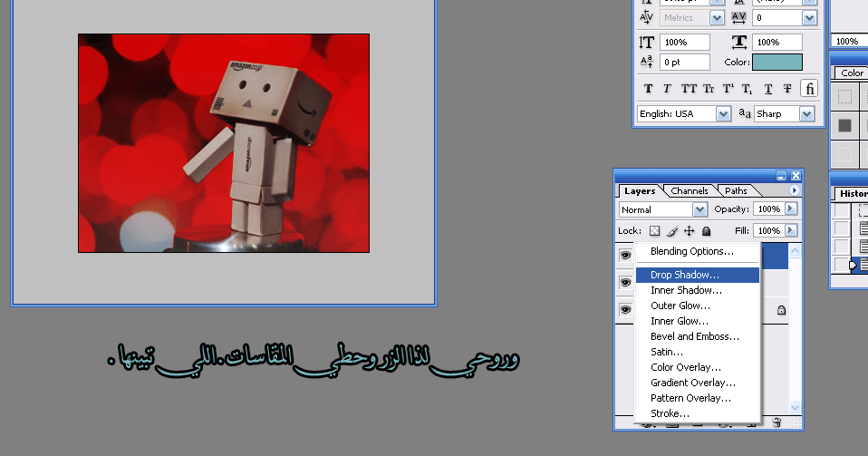Click the lock transparent pixels icon
Screen dimensions: 868x456
pyautogui.click(x=655, y=231)
